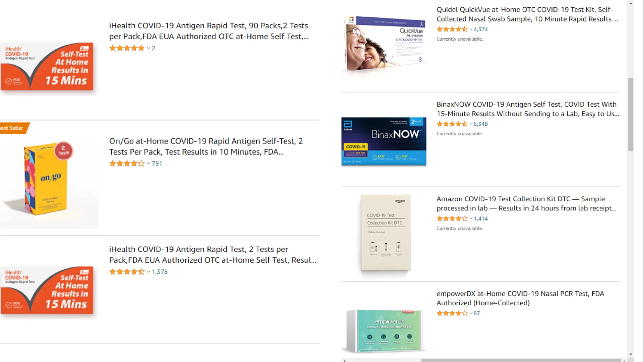
Task: Click the On/Go test star rating
Action: click(127, 163)
